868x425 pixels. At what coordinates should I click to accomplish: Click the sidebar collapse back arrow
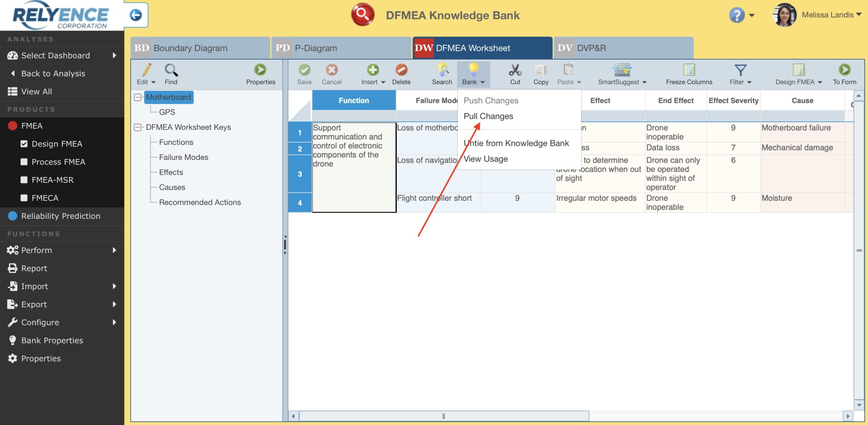(136, 15)
